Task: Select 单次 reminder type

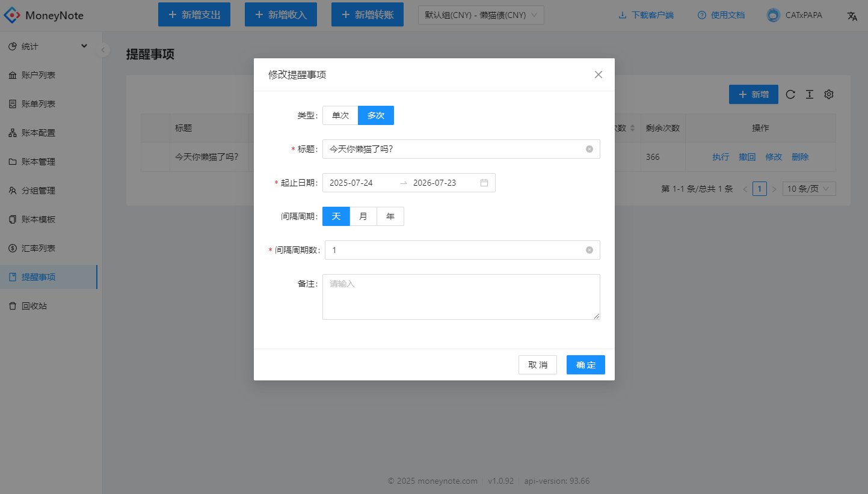Action: [x=340, y=115]
